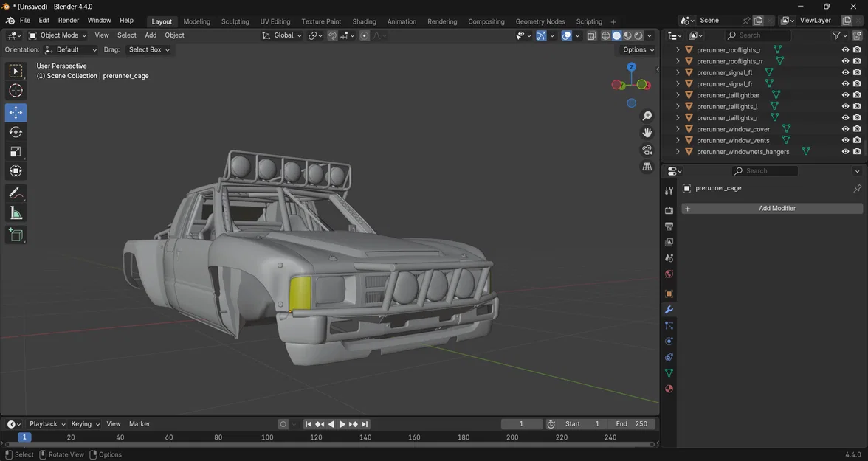Select the Rotate tool
This screenshot has height=461, width=868.
[x=15, y=132]
